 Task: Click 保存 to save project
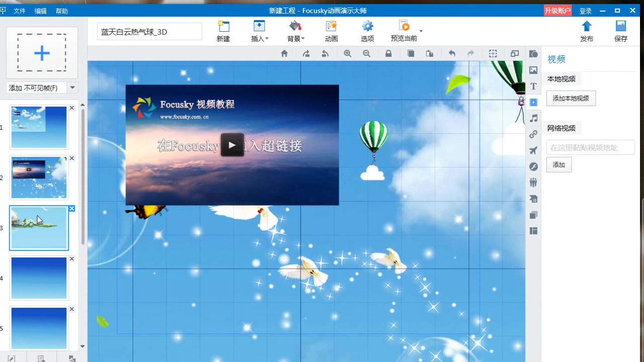click(621, 32)
